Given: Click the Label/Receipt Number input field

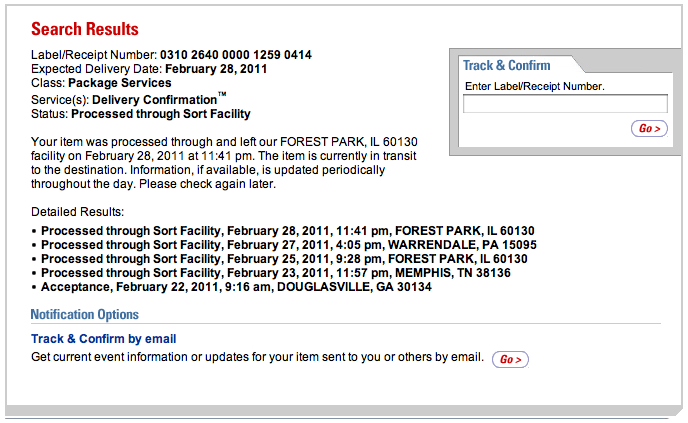Looking at the screenshot, I should click(565, 103).
